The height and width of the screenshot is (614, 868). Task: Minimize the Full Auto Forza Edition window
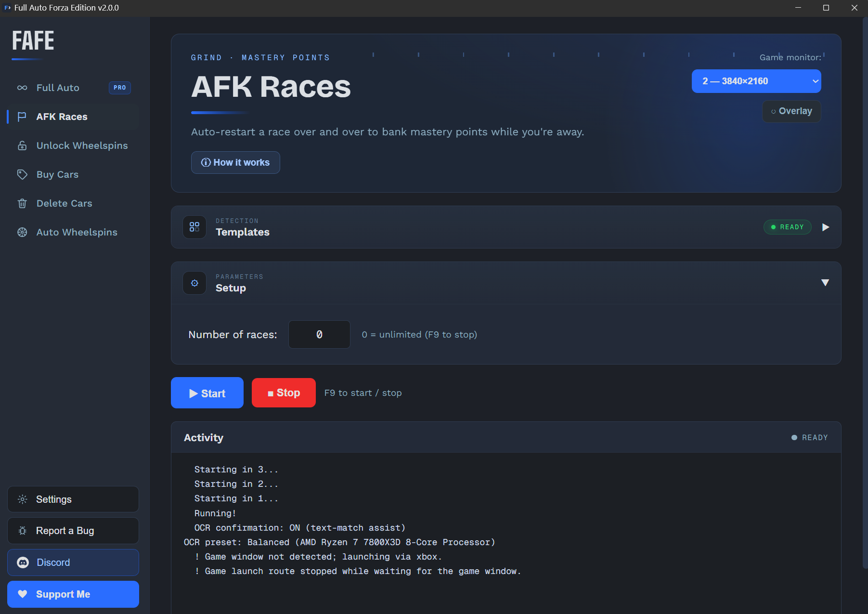(798, 8)
